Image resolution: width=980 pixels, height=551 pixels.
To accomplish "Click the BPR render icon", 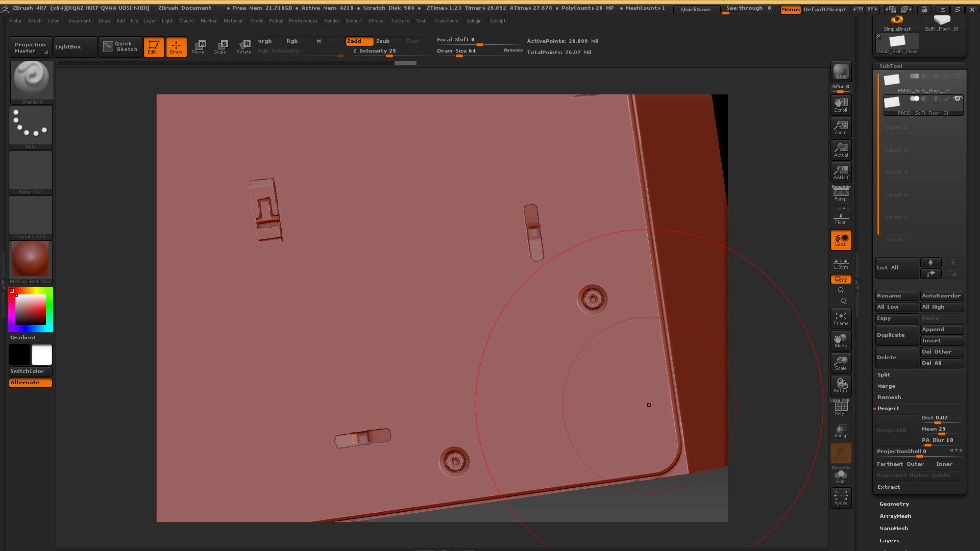I will [841, 71].
